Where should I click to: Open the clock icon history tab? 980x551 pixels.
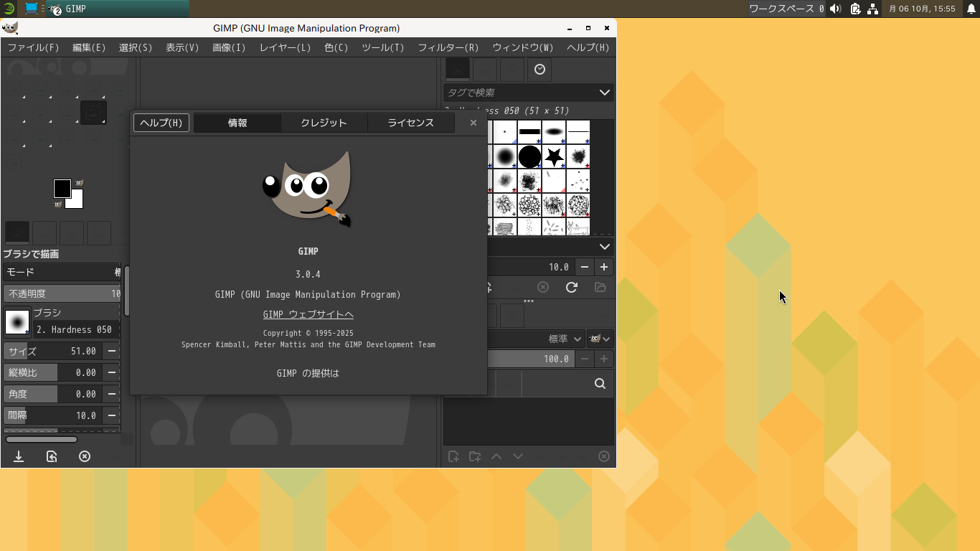[x=540, y=70]
